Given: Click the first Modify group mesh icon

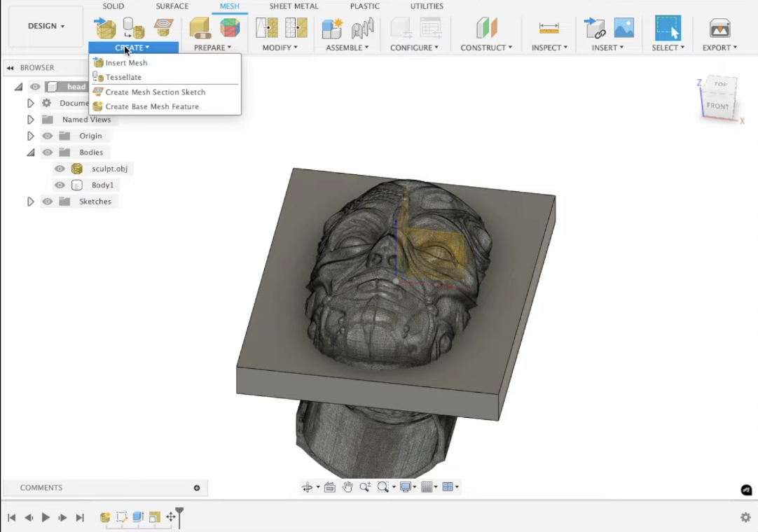Looking at the screenshot, I should [x=266, y=27].
